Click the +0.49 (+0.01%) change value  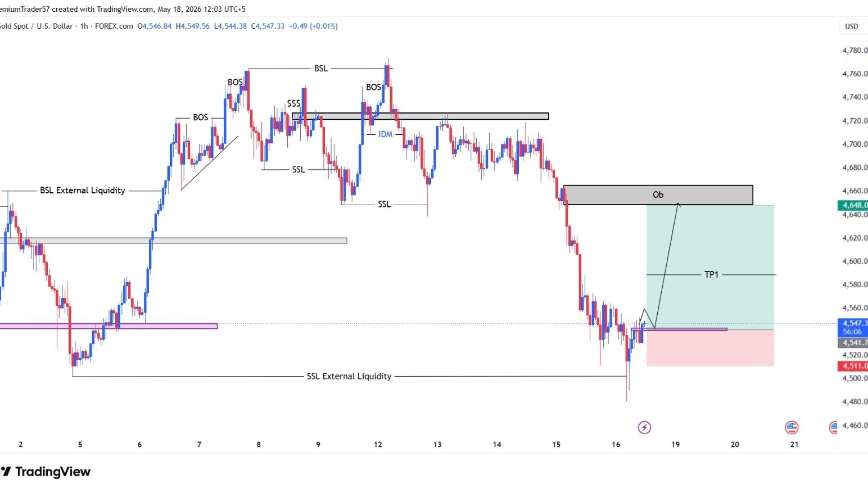(313, 26)
